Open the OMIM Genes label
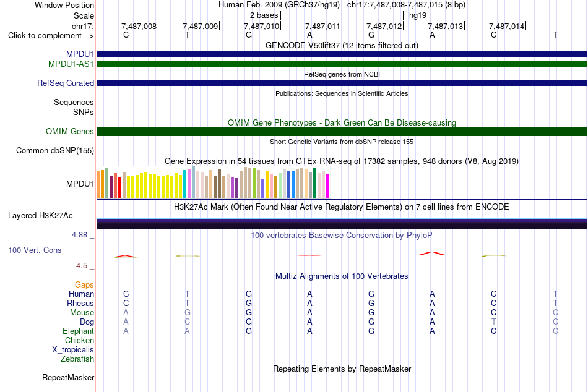 [70, 131]
